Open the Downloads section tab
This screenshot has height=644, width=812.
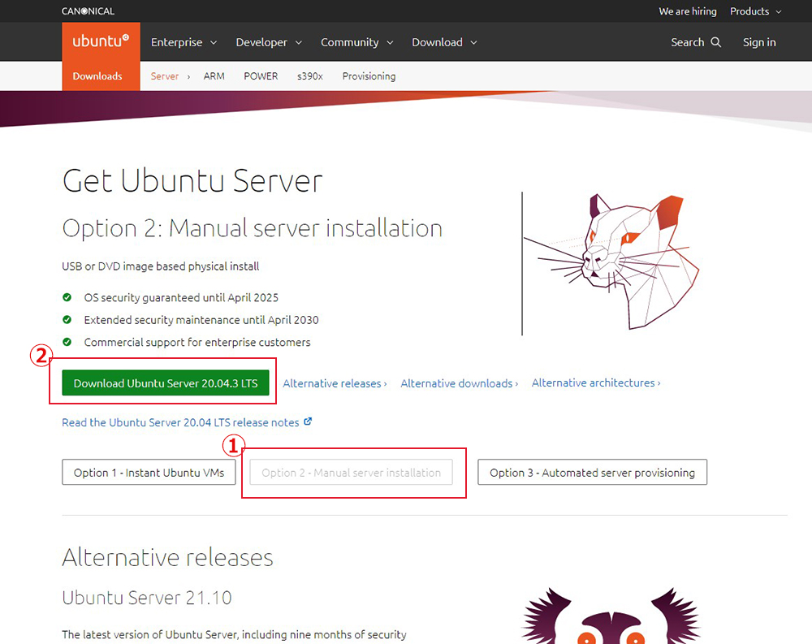coord(97,76)
